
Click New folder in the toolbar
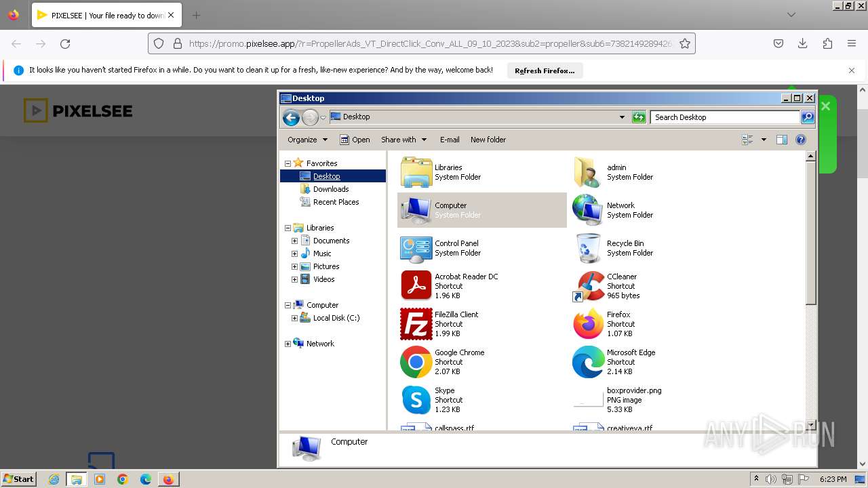coord(488,140)
